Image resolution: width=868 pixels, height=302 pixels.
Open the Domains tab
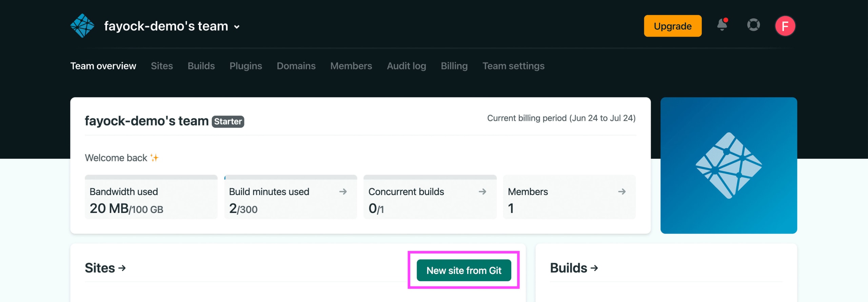(x=296, y=66)
